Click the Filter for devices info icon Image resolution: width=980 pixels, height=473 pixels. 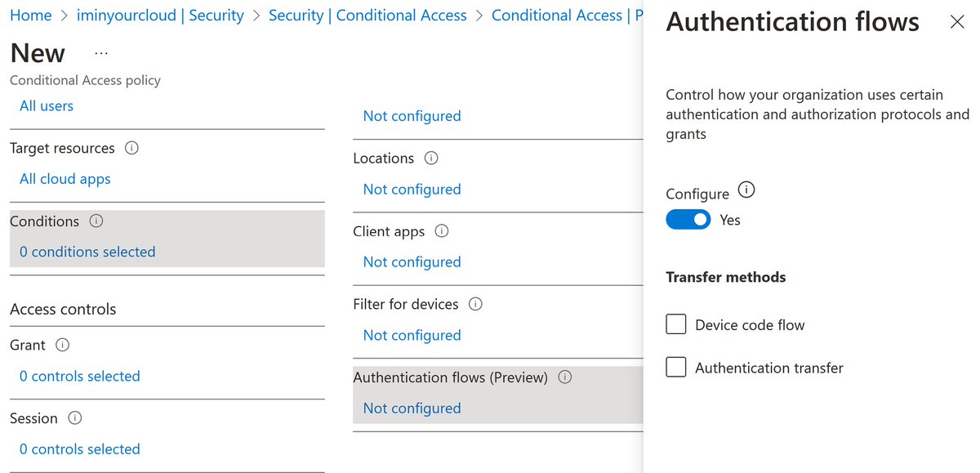(475, 303)
